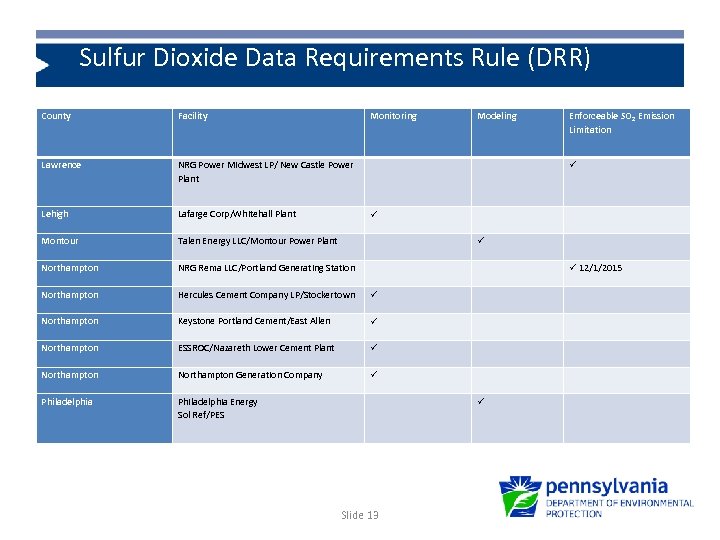Image resolution: width=720 pixels, height=540 pixels.
Task: Click the 'Montour' county cell
Action: [x=104, y=247]
